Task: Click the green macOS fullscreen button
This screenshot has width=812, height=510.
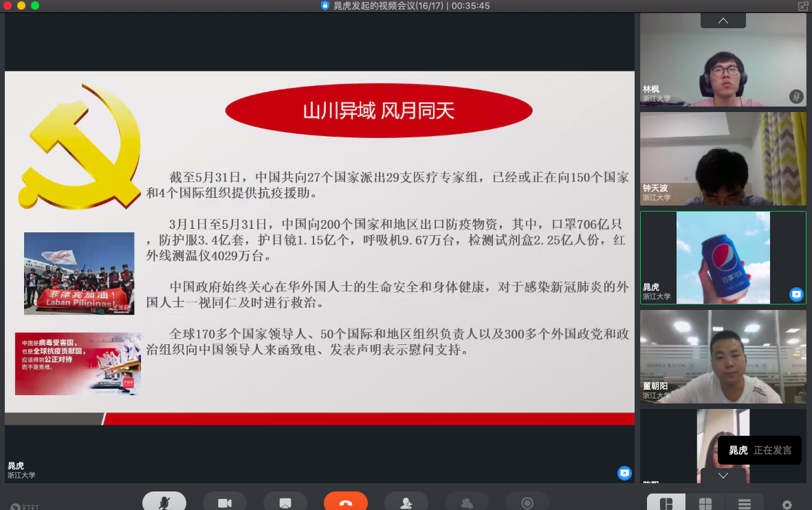Action: [35, 5]
